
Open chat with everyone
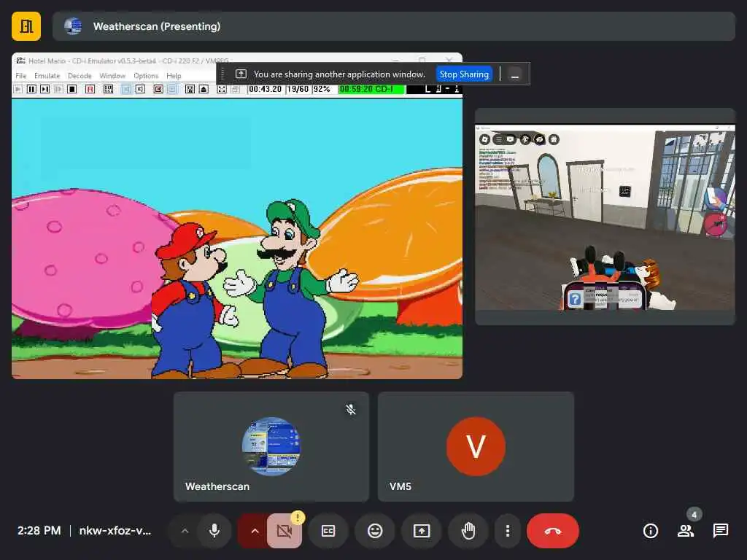click(720, 531)
